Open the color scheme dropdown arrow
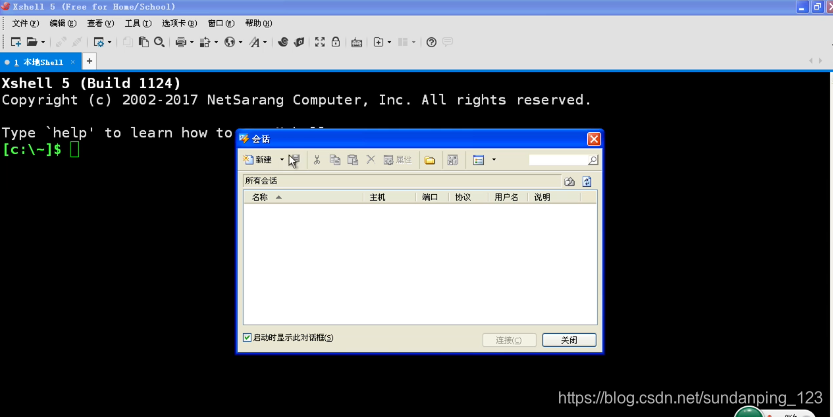Image resolution: width=833 pixels, height=417 pixels. tap(216, 42)
